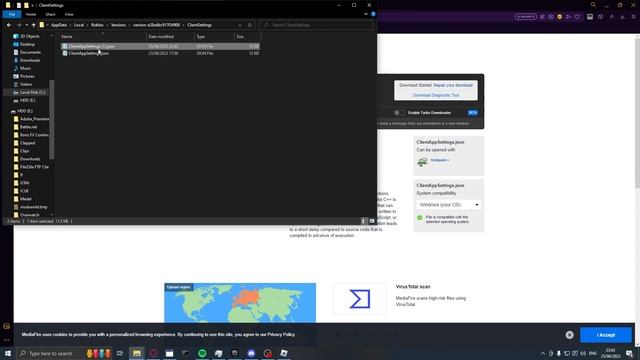Screen dimensions: 640x360
Task: Select AppData in the address path
Action: click(x=59, y=25)
